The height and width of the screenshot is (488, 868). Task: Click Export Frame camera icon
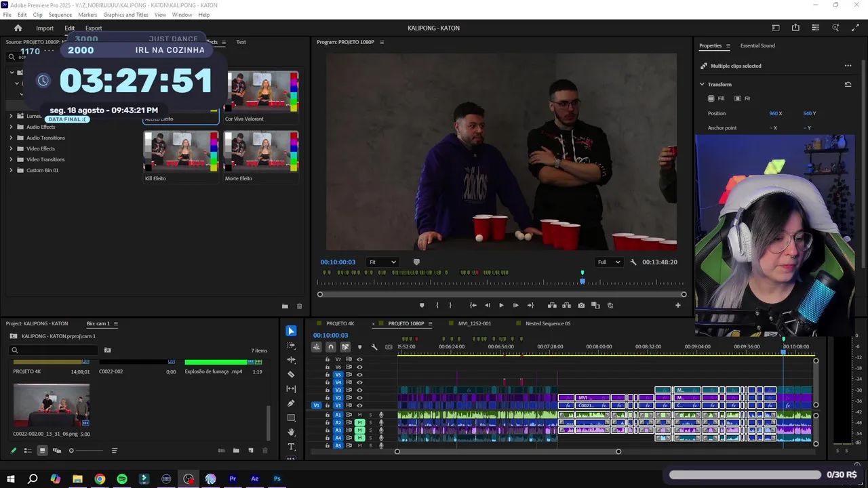click(581, 305)
